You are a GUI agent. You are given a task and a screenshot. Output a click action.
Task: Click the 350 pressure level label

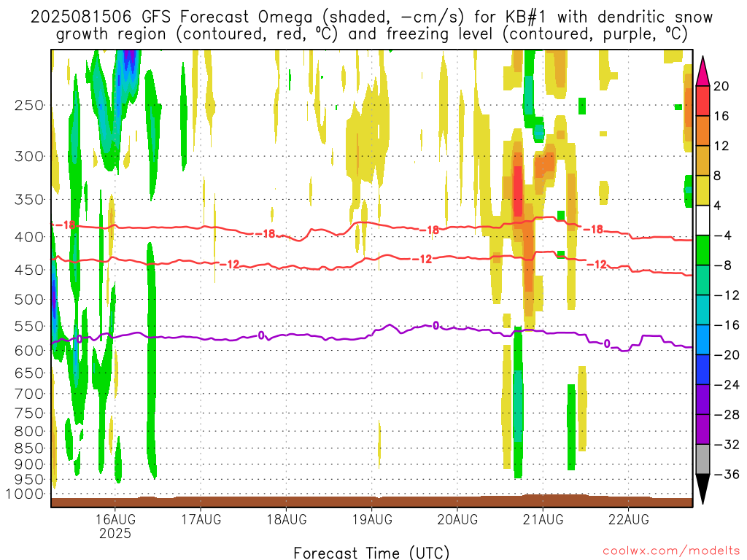tap(29, 200)
